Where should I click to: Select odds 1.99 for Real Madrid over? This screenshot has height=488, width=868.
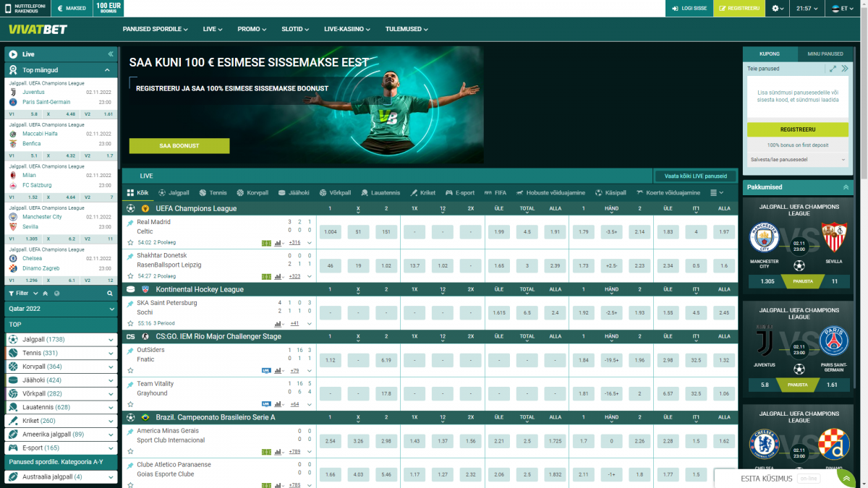coord(498,232)
